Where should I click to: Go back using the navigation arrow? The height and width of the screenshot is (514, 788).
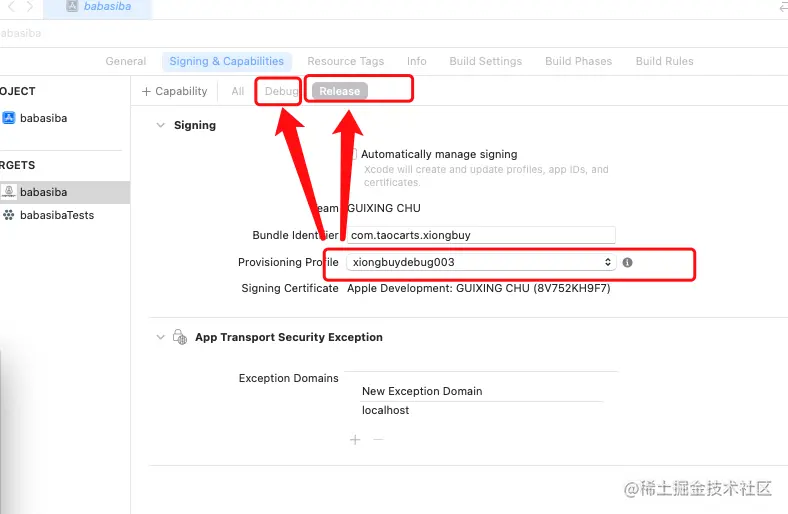pos(12,7)
